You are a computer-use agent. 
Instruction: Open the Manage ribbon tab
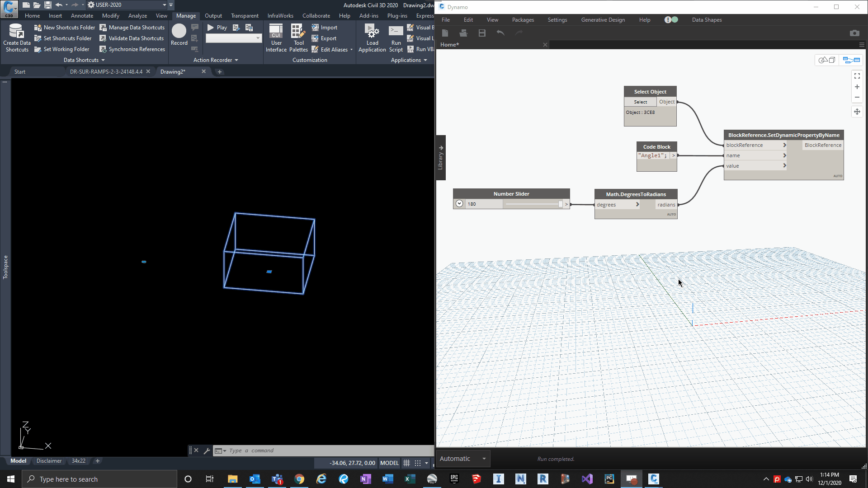[186, 16]
